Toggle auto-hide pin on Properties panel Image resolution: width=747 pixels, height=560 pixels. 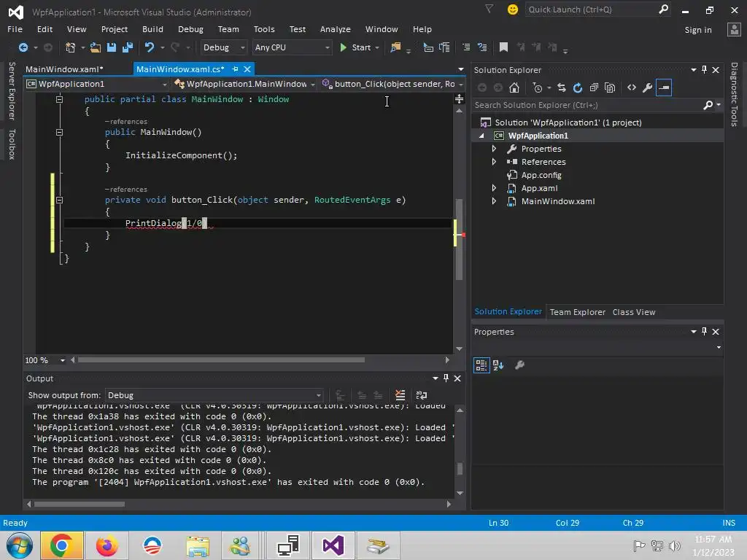coord(704,332)
